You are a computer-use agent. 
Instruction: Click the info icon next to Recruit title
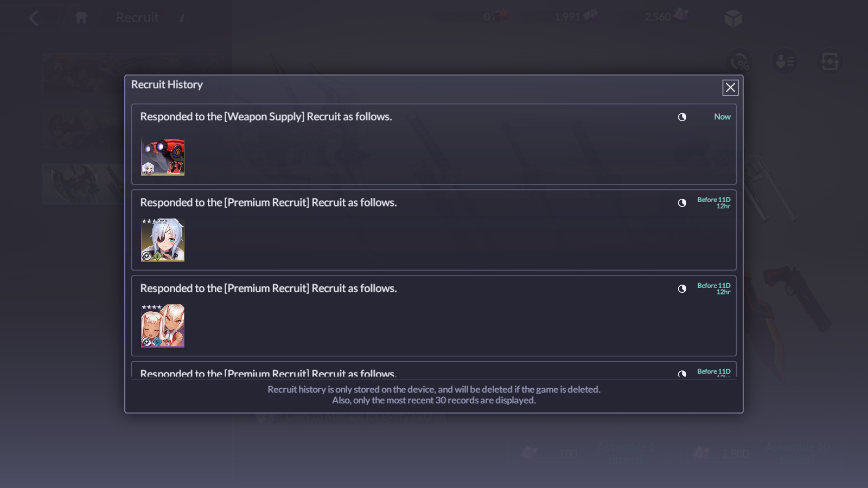coord(182,18)
